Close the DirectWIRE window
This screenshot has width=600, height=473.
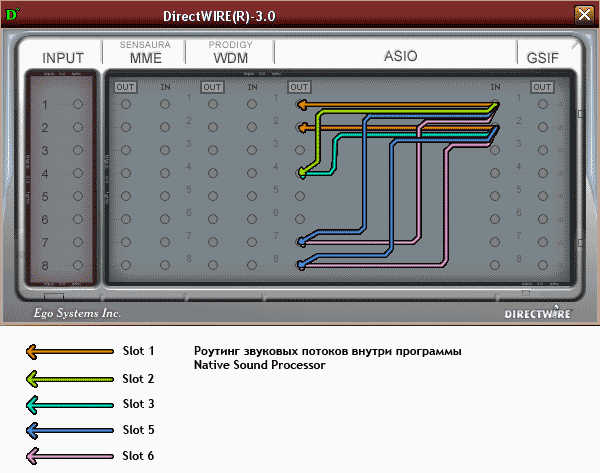(x=584, y=15)
